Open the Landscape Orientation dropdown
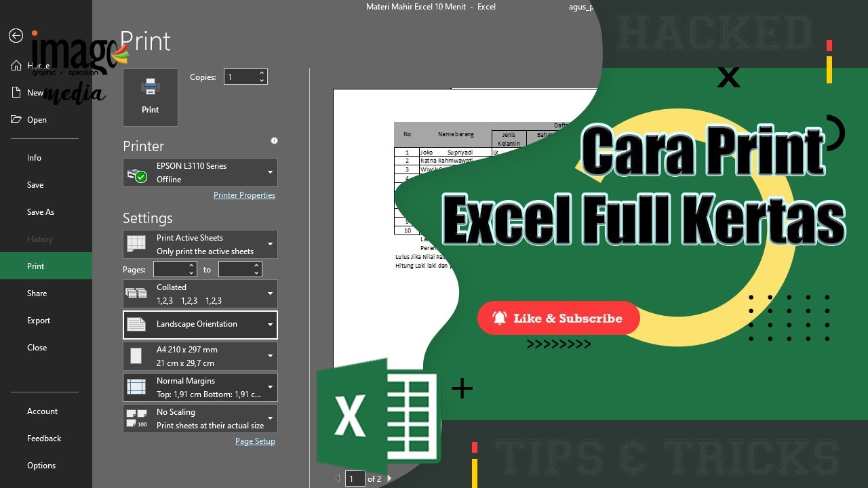This screenshot has width=868, height=488. (x=200, y=325)
